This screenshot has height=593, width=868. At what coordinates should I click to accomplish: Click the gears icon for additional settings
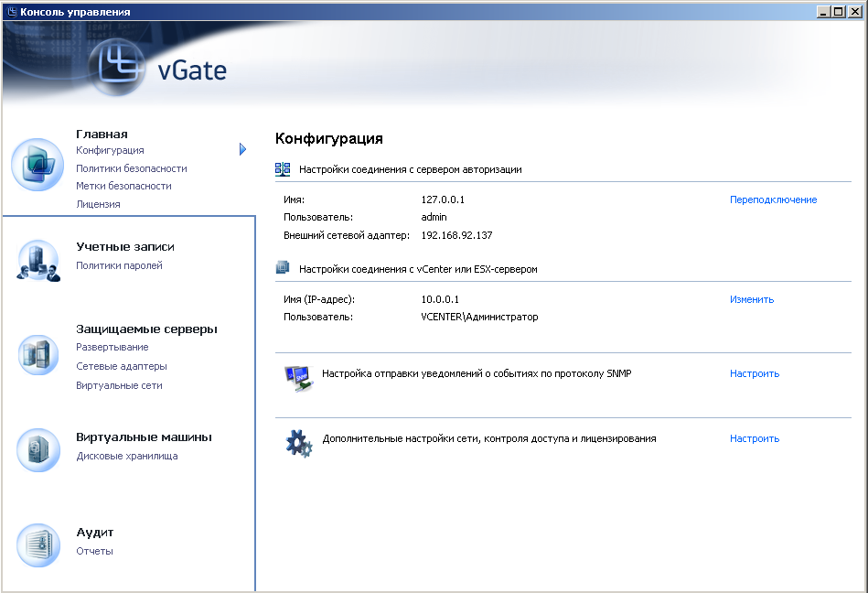[299, 444]
